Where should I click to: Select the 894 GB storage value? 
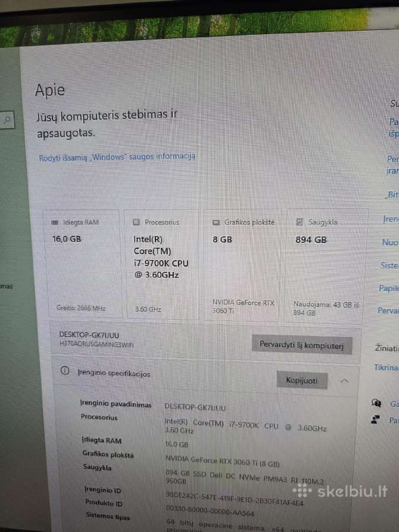point(311,240)
